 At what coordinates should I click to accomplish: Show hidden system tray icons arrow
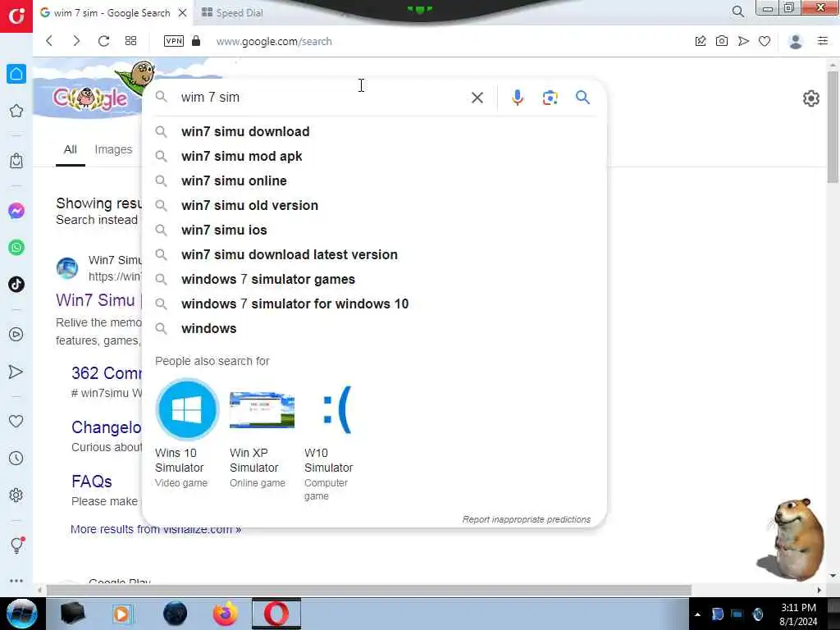(697, 614)
